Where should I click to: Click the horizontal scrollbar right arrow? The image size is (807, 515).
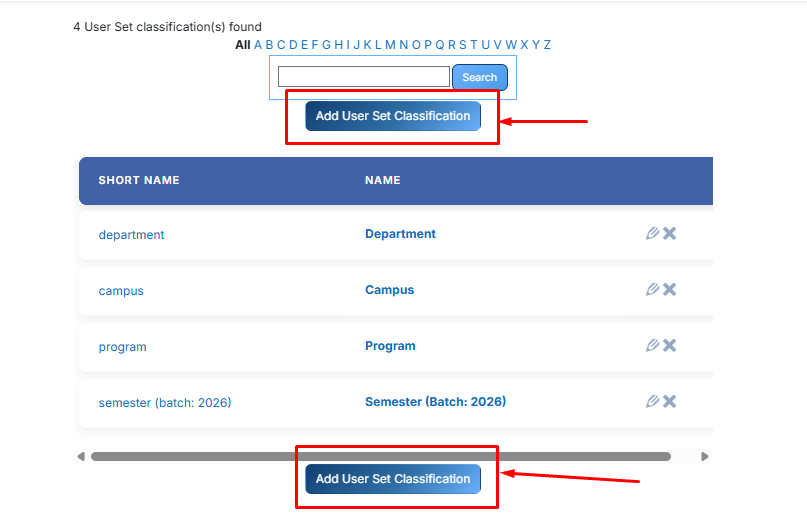(705, 456)
